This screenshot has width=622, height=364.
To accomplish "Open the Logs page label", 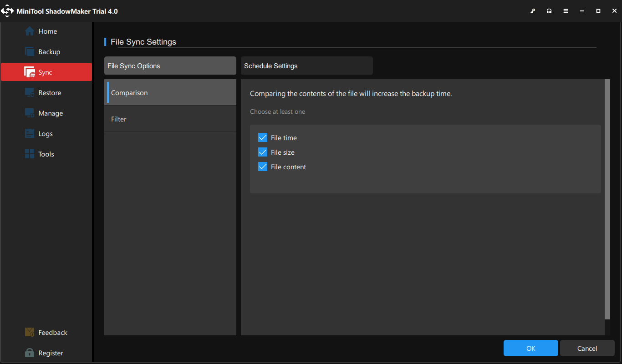I will (46, 134).
